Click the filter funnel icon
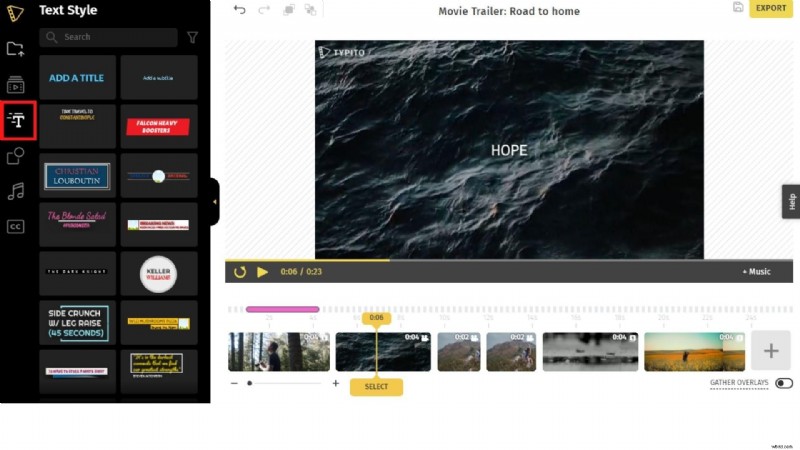The height and width of the screenshot is (450, 800). click(x=192, y=37)
